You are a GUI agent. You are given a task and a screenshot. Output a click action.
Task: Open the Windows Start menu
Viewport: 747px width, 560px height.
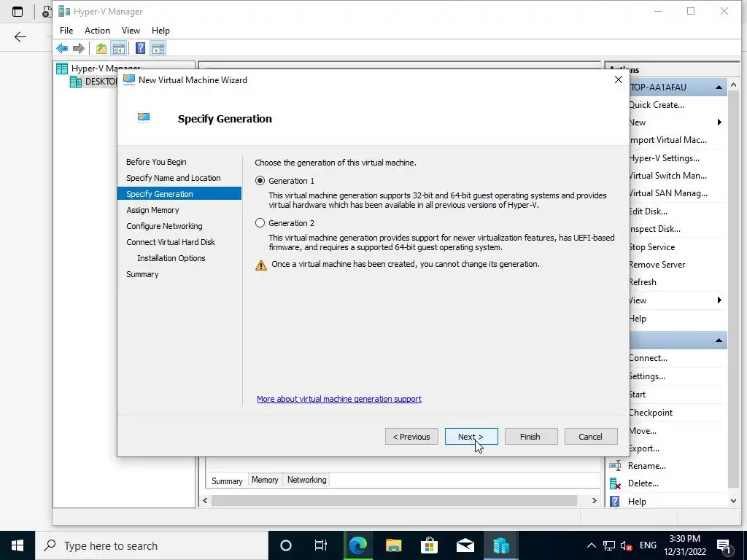[18, 545]
